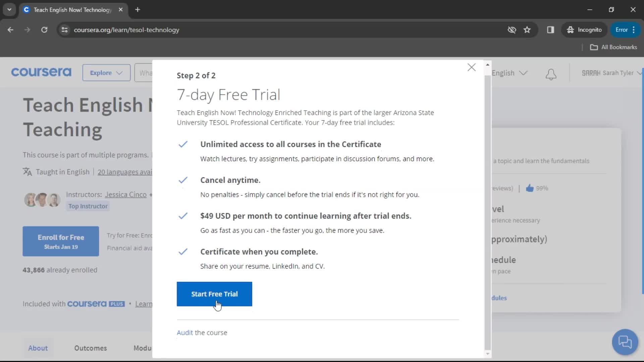The image size is (644, 362).
Task: Click the instructor avatars thumbnail
Action: tap(42, 200)
